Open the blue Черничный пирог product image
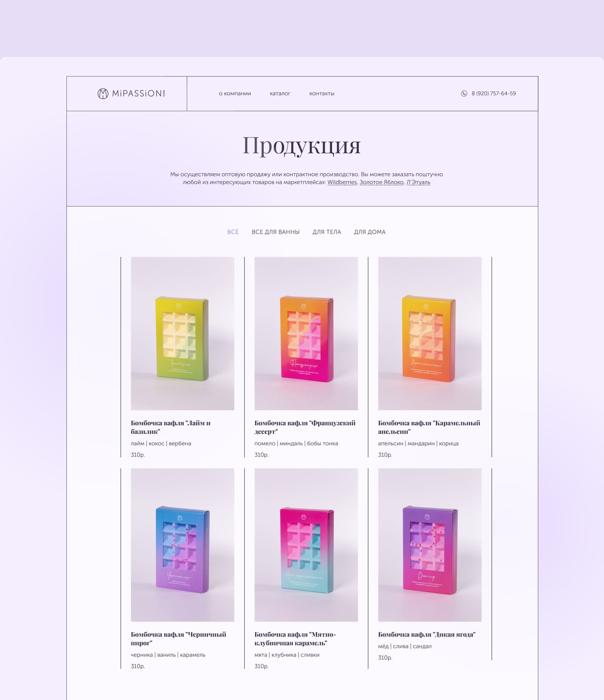Image resolution: width=604 pixels, height=700 pixels. [x=183, y=545]
